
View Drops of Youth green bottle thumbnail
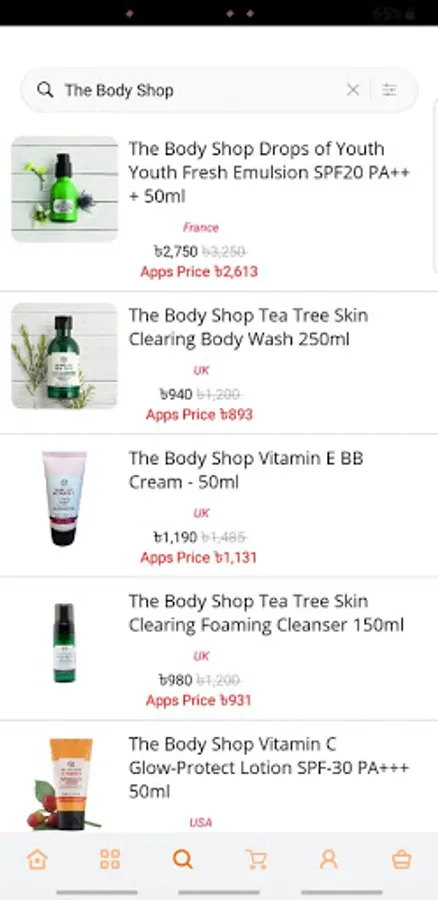64,189
